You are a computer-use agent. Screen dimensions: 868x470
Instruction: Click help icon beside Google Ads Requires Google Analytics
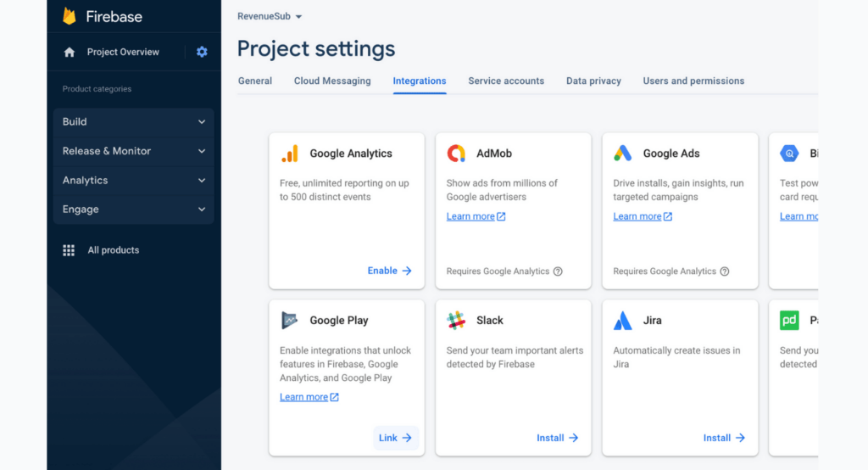click(725, 271)
